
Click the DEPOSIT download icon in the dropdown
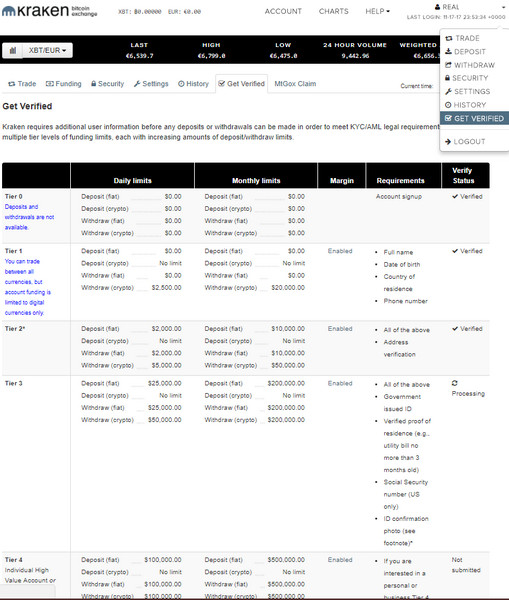click(x=449, y=51)
